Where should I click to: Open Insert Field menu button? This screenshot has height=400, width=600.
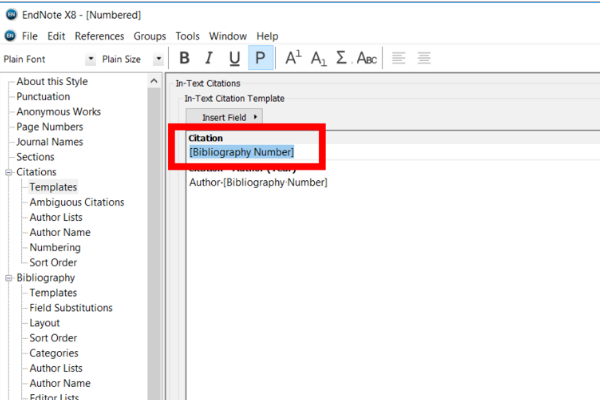tap(224, 117)
